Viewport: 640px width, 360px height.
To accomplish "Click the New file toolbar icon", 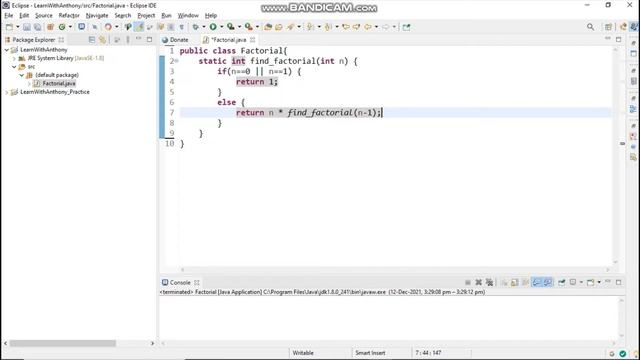I will (9, 27).
